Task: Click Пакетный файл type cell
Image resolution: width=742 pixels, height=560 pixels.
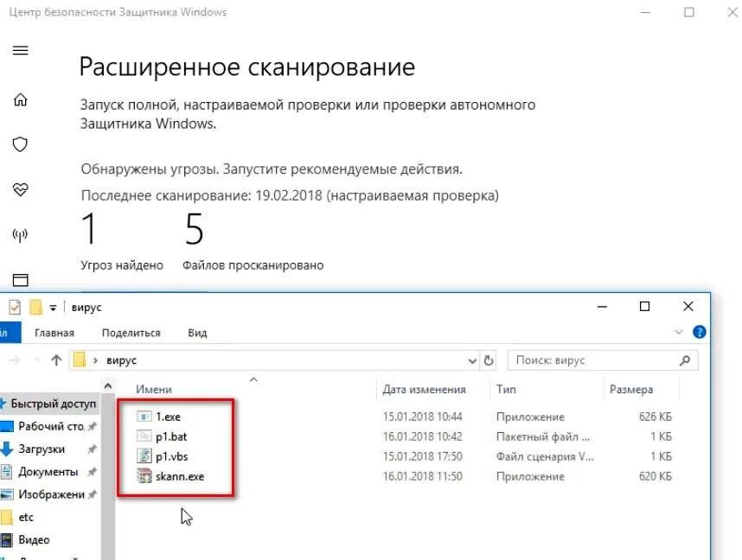Action: [x=543, y=436]
